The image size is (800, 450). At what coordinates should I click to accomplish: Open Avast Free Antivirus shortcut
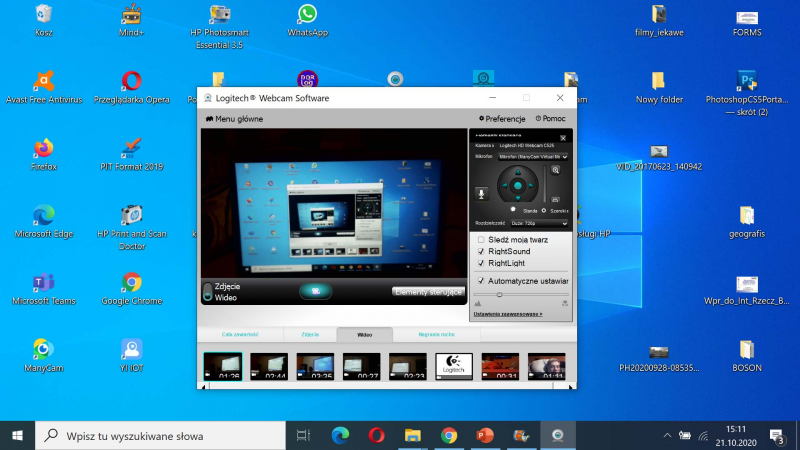click(44, 88)
